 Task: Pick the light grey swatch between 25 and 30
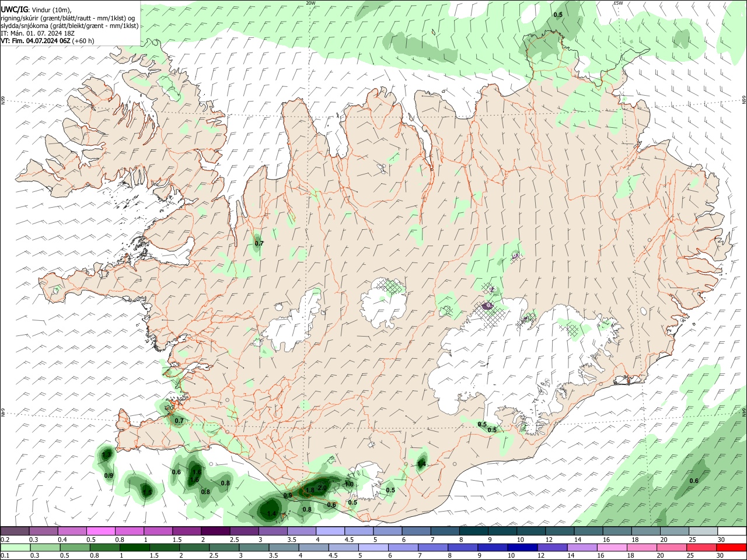click(x=703, y=531)
